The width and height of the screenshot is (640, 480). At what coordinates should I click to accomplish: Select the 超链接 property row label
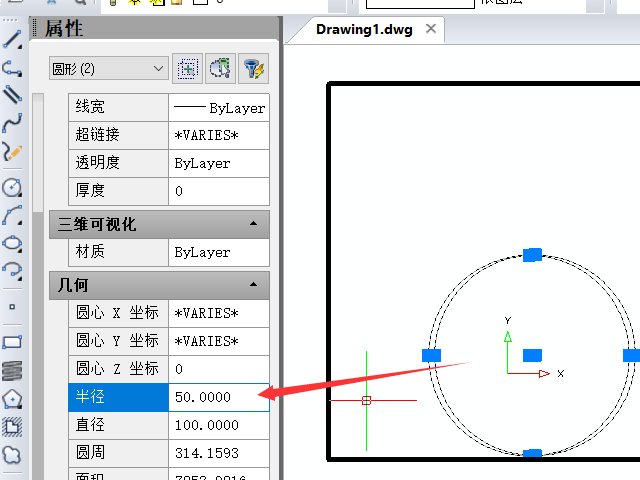point(118,136)
